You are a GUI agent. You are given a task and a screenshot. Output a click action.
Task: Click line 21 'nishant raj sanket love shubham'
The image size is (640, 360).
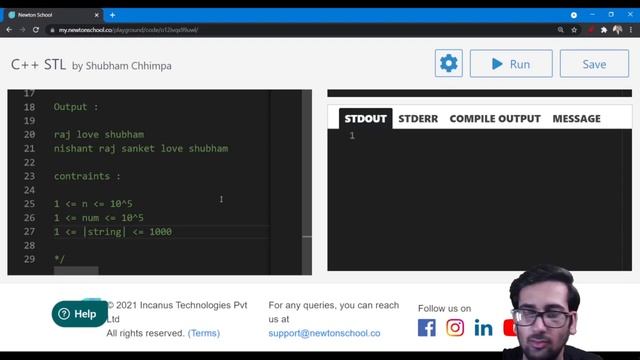coord(141,149)
